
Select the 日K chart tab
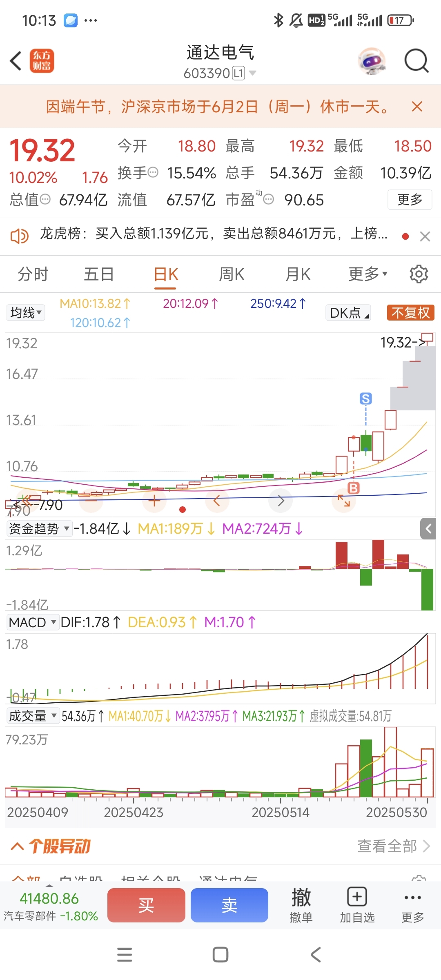pos(165,274)
